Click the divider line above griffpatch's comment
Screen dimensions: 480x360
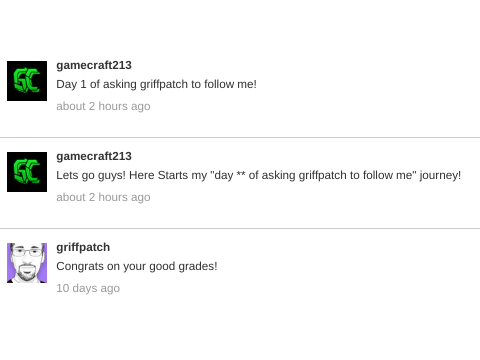coord(240,229)
